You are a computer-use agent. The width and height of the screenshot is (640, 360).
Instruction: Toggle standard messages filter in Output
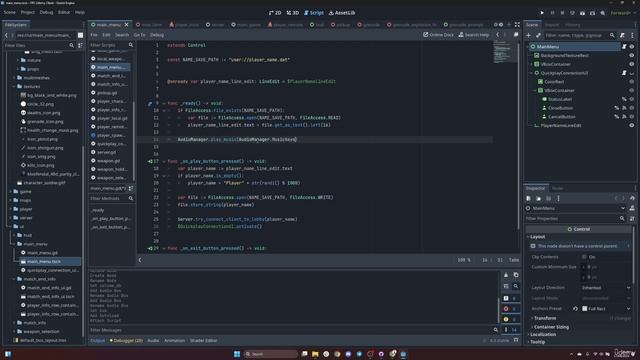pyautogui.click(x=510, y=298)
